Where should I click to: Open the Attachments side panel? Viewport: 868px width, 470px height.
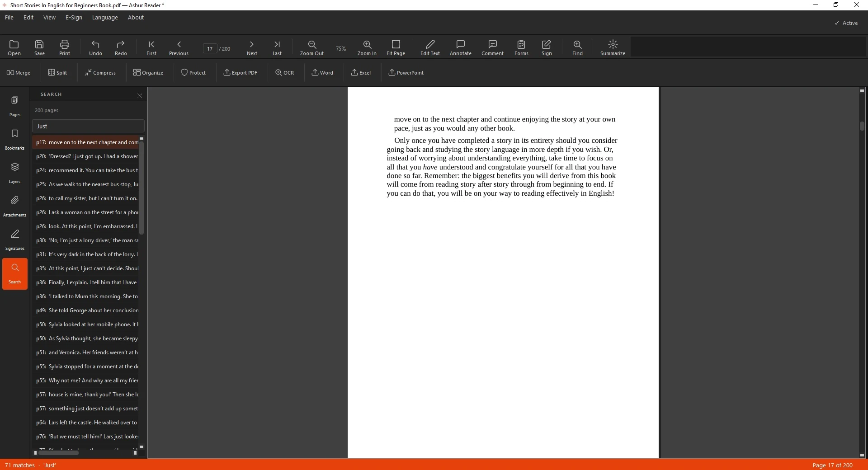tap(14, 206)
